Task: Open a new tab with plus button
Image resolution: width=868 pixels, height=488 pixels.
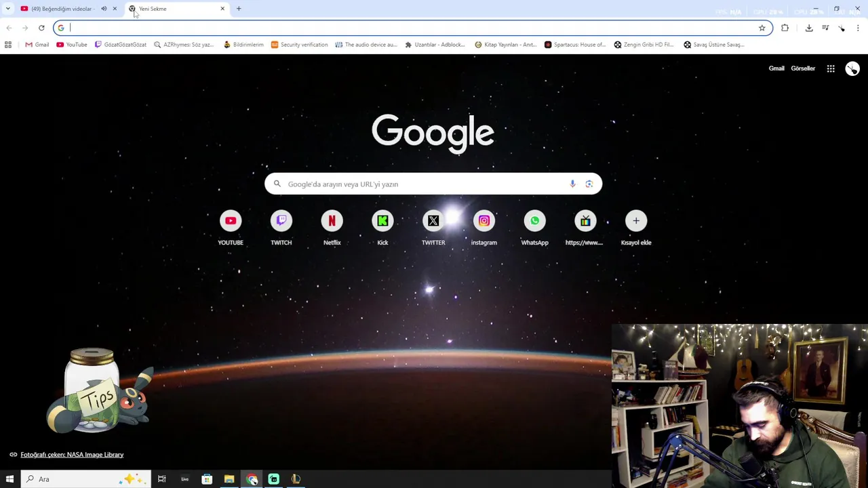Action: click(x=239, y=9)
